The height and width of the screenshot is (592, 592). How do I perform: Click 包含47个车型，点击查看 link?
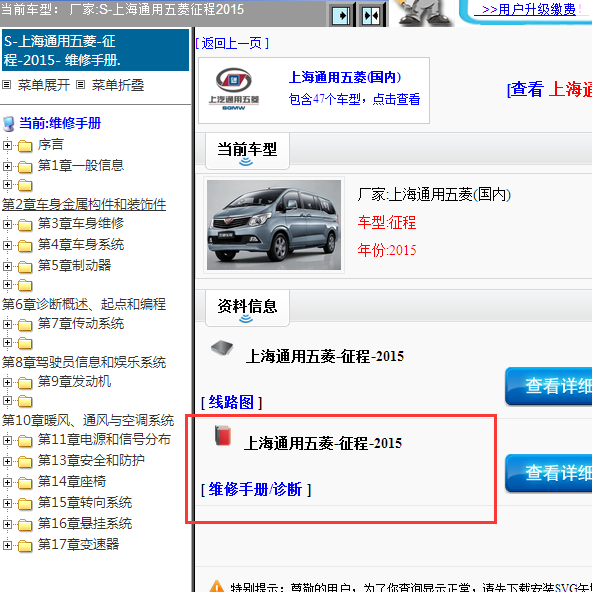[354, 99]
